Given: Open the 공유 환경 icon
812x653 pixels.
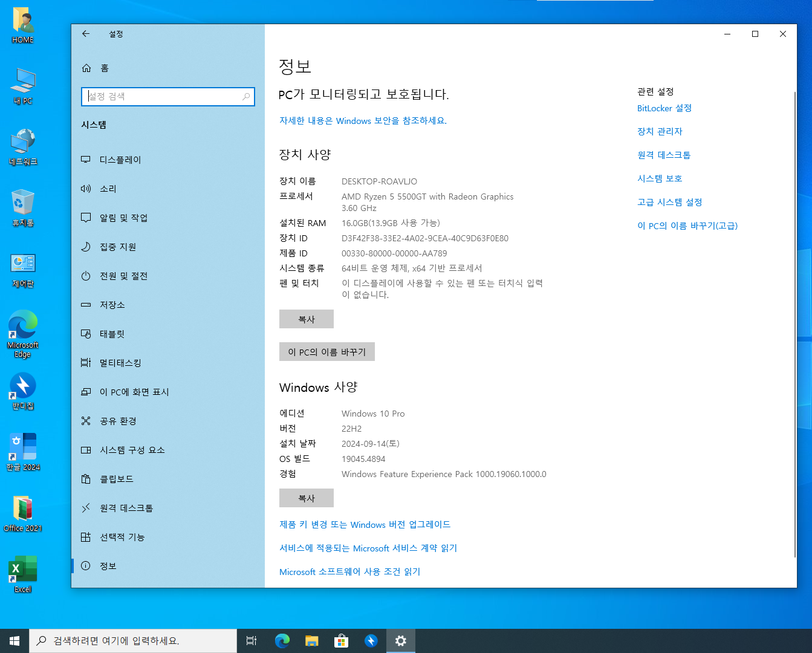Looking at the screenshot, I should click(x=86, y=421).
